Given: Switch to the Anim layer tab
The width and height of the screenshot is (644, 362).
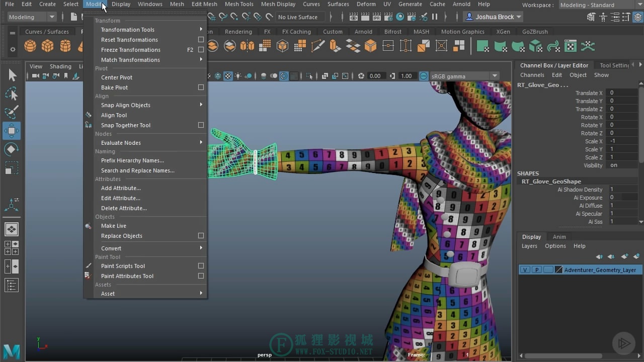Looking at the screenshot, I should (559, 237).
